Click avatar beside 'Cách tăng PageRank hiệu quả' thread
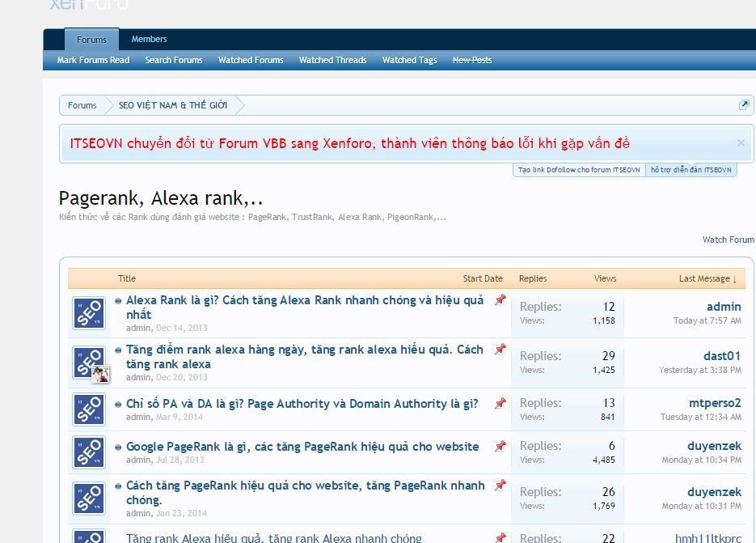The width and height of the screenshot is (756, 543). [89, 498]
